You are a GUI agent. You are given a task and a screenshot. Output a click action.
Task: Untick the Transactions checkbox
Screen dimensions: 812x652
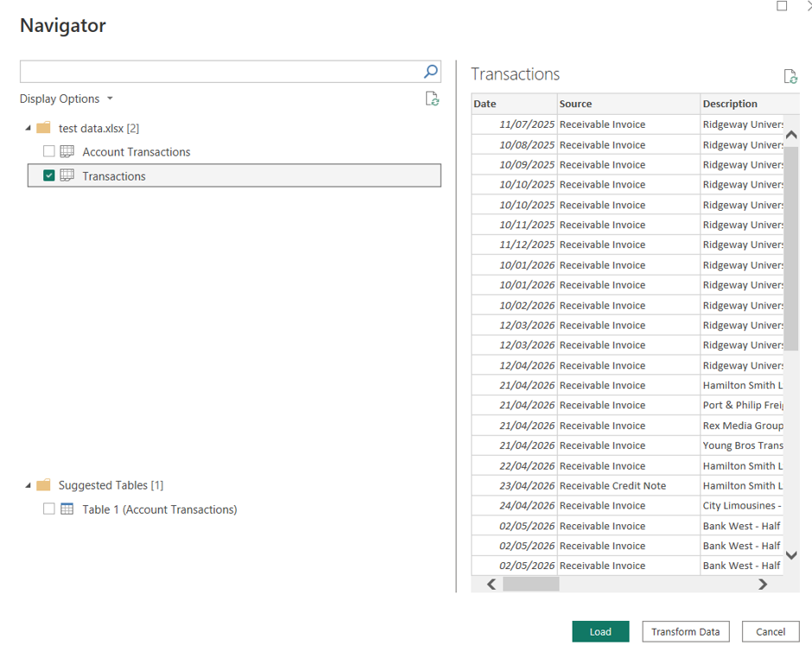48,175
